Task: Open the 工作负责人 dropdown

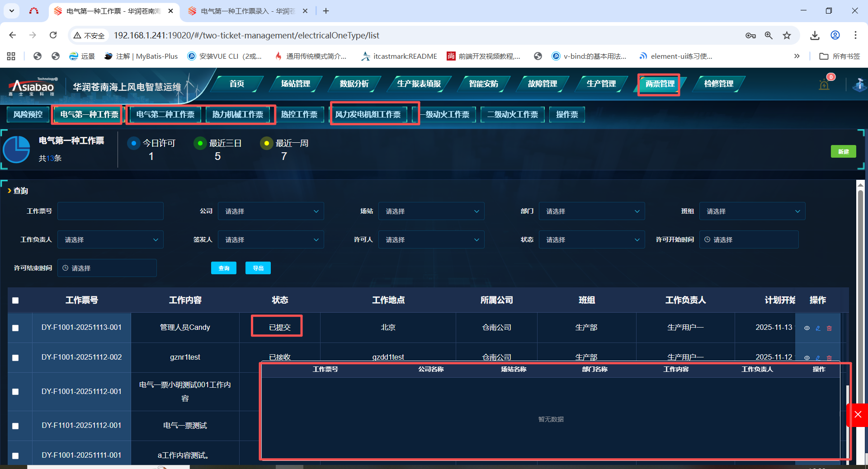Action: 110,239
